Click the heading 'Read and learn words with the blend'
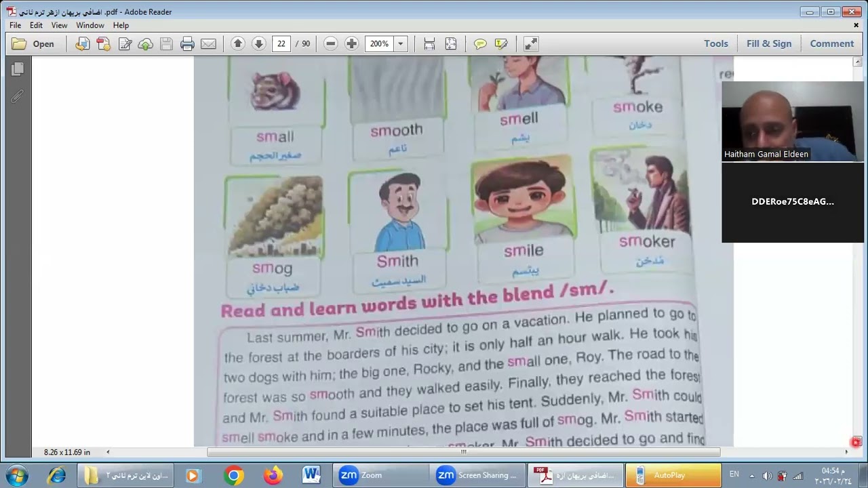868x488 pixels. pos(417,301)
